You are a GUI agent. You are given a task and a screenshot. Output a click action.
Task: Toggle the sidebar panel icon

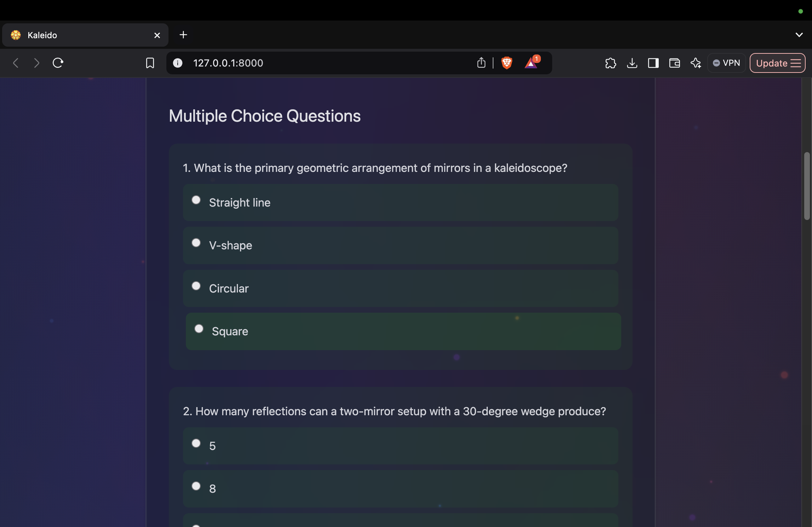tap(653, 63)
